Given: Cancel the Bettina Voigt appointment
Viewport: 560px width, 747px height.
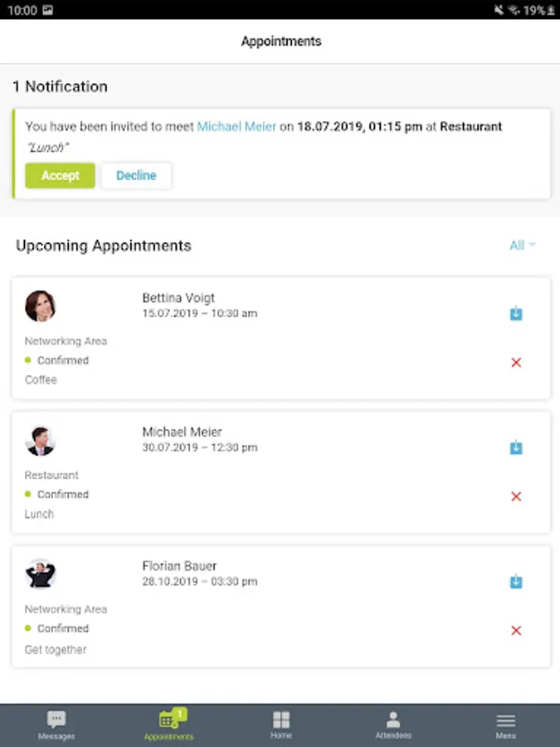Looking at the screenshot, I should (516, 363).
